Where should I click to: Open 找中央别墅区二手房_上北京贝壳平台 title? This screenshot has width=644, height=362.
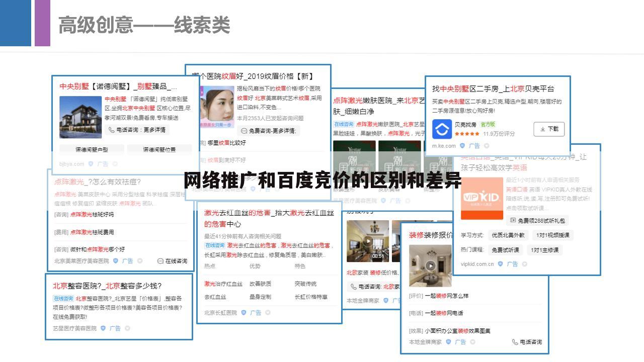point(493,88)
